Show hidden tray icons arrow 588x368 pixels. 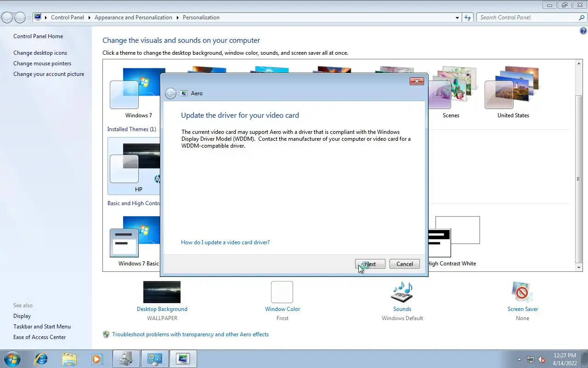click(520, 359)
